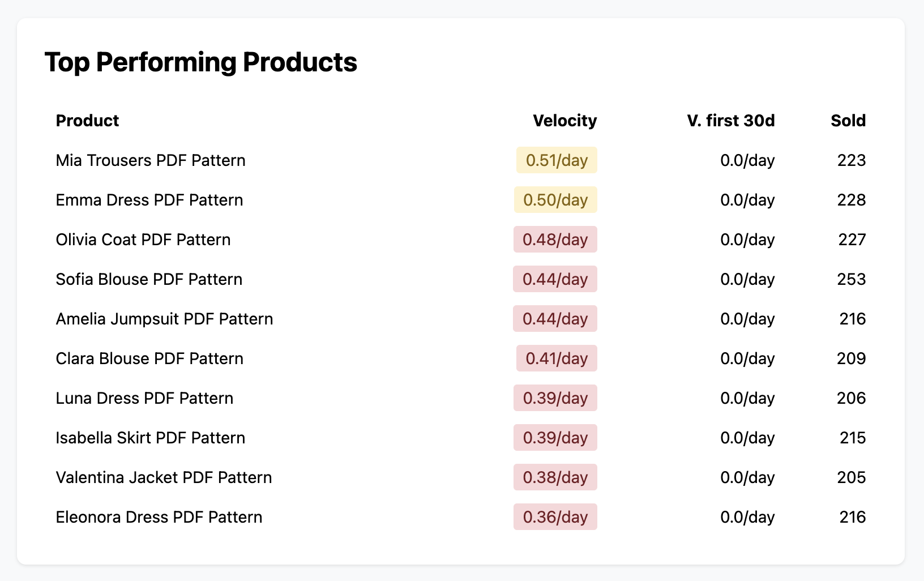Click the Velocity column header
Image resolution: width=924 pixels, height=581 pixels.
coord(564,121)
